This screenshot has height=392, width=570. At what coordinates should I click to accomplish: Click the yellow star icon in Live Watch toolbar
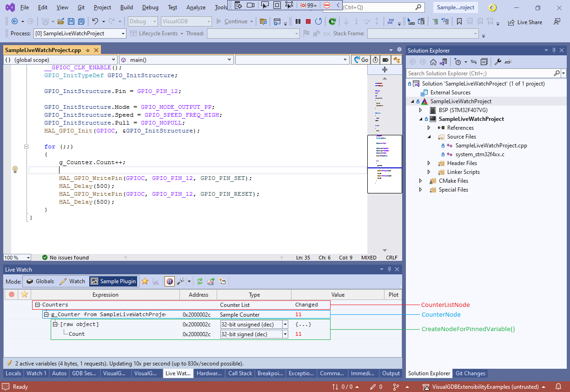(145, 281)
